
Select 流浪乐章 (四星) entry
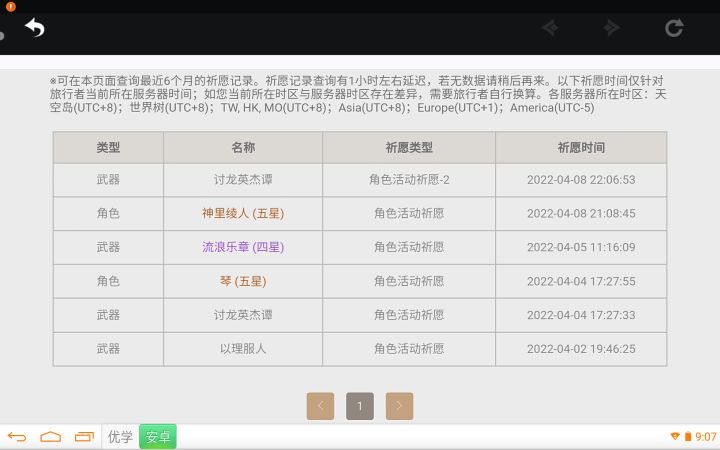[243, 248]
